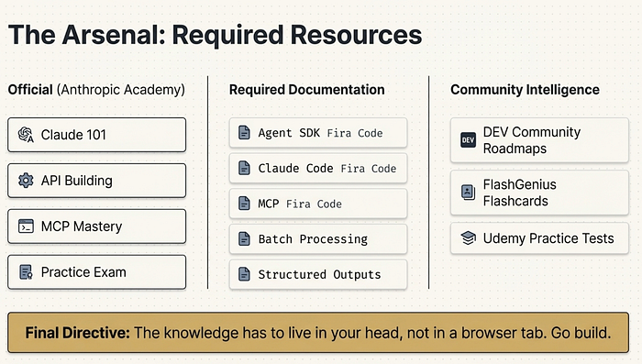Click the exam sheet icon beside Practice Exam
The width and height of the screenshot is (642, 364).
click(x=26, y=272)
